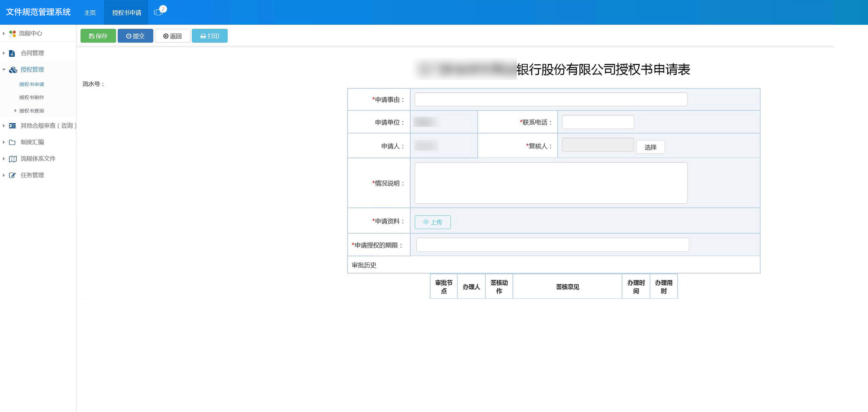Open 授权书查询 in the sidebar
Viewport: 868px width, 412px height.
tap(32, 111)
